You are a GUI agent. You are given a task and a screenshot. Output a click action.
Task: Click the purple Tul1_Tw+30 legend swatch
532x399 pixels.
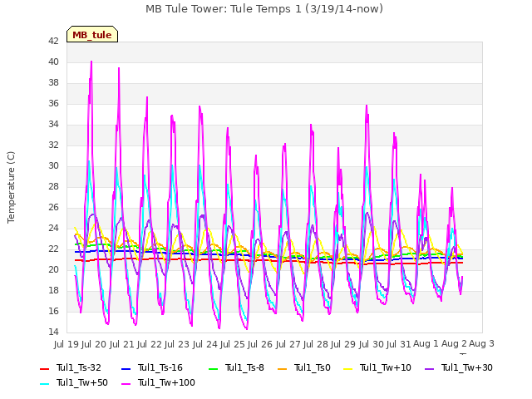point(429,369)
